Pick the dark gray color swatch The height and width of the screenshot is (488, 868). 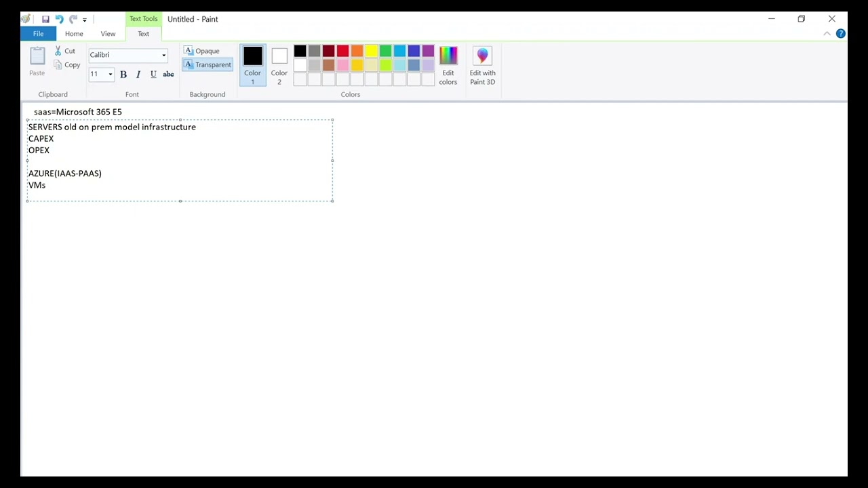(x=314, y=51)
